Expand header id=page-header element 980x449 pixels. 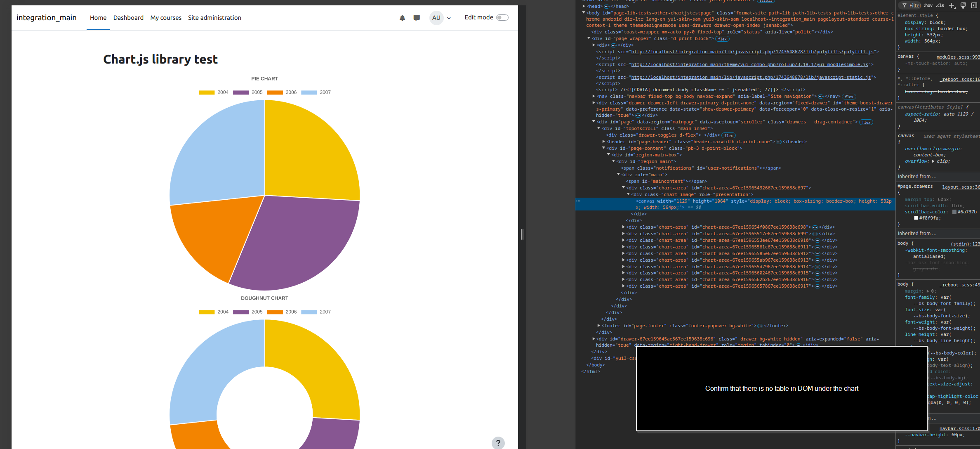pos(603,142)
